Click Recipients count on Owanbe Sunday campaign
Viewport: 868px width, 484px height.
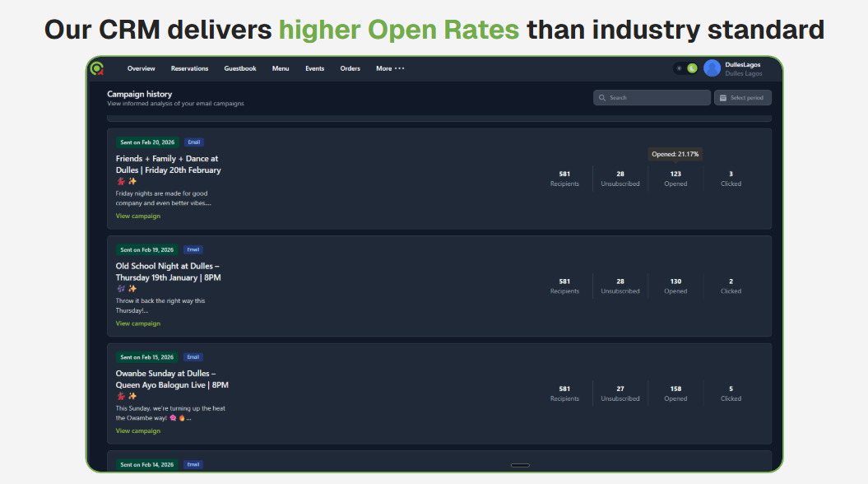pos(564,393)
